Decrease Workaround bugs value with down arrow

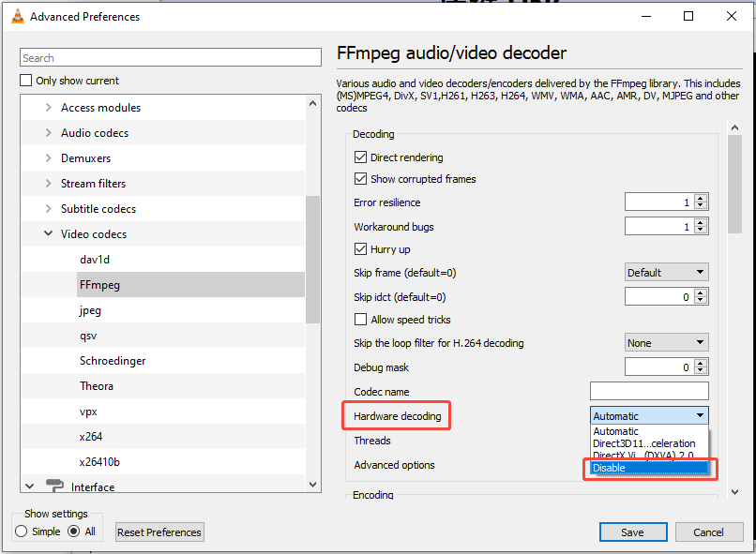701,231
